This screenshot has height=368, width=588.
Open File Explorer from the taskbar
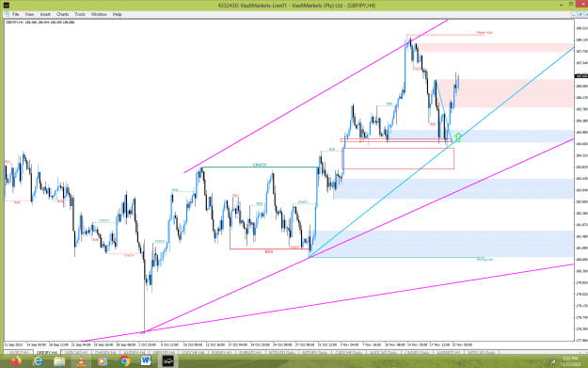coord(59,361)
